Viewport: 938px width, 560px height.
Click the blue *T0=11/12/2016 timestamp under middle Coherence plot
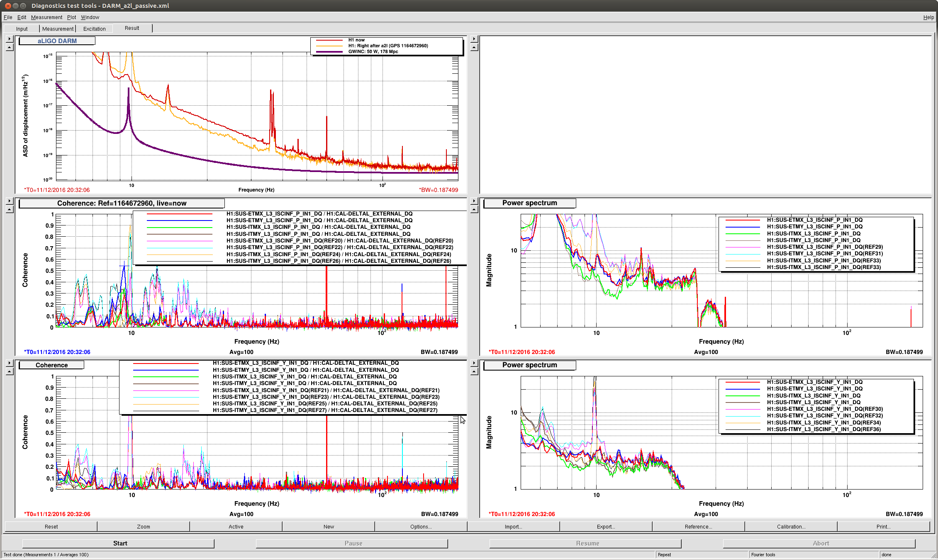pyautogui.click(x=57, y=352)
